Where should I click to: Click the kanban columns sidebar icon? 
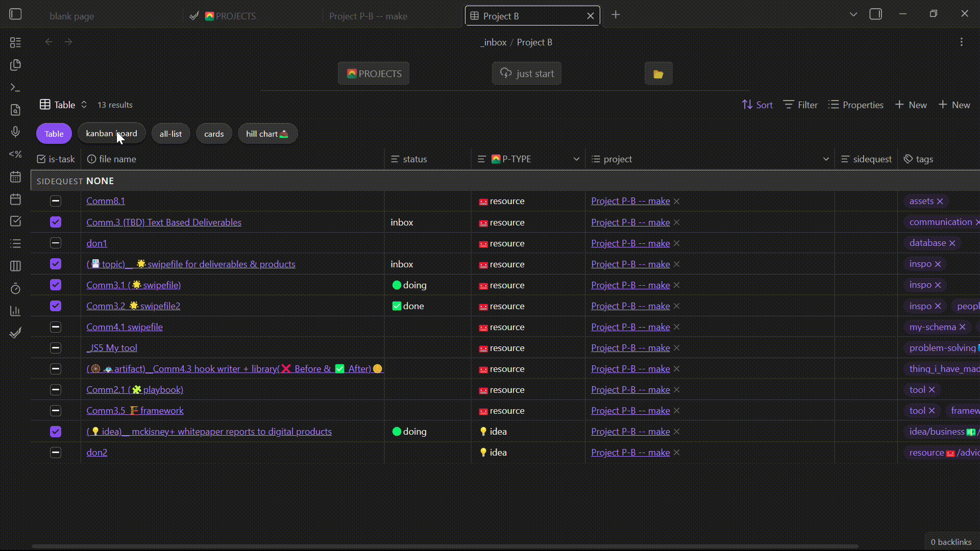[15, 266]
